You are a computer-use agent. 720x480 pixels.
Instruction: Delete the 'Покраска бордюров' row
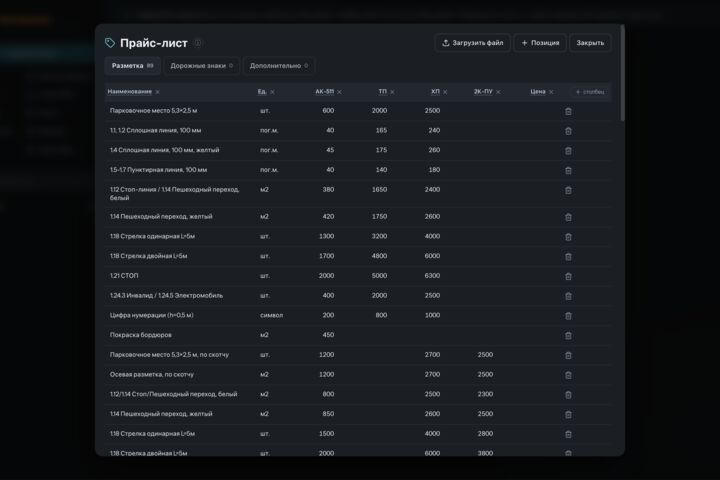tap(568, 336)
